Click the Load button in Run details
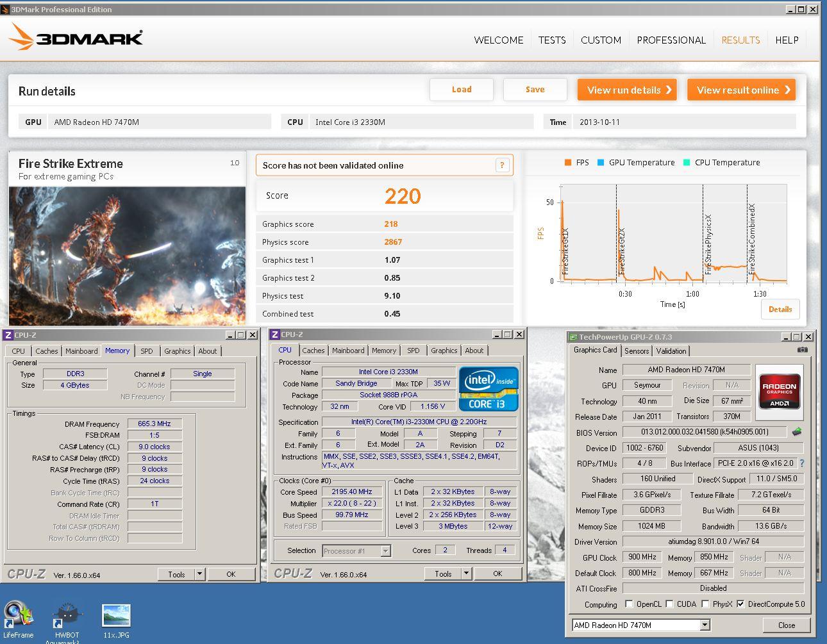Viewport: 827px width, 644px height. pyautogui.click(x=462, y=90)
